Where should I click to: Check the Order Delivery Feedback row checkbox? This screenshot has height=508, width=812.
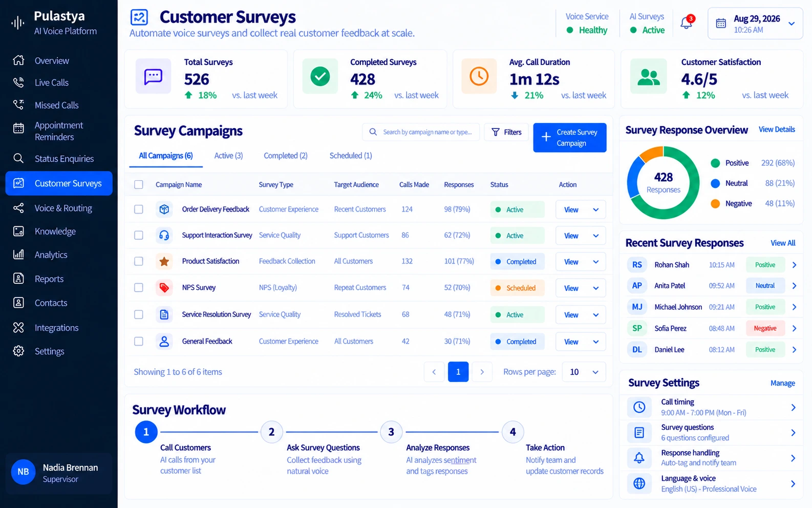tap(139, 209)
